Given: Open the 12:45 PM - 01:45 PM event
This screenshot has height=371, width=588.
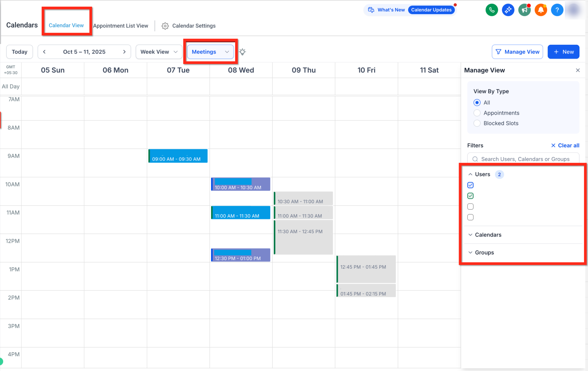Looking at the screenshot, I should click(366, 269).
